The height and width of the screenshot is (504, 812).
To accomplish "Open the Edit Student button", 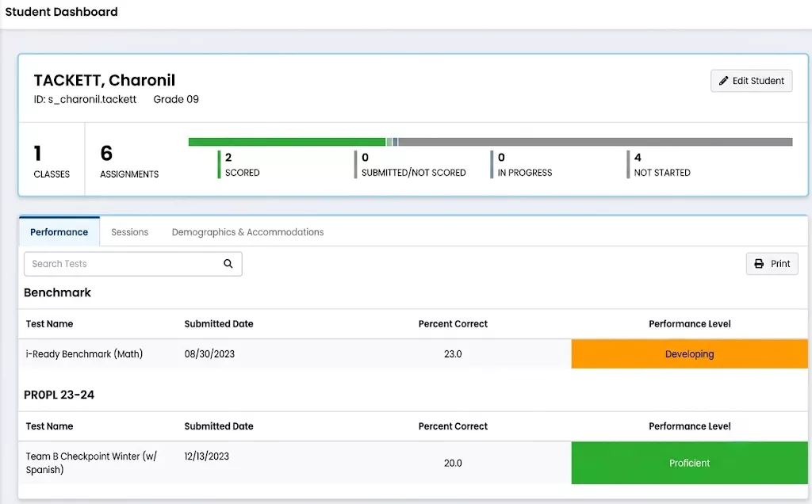I will tap(752, 81).
